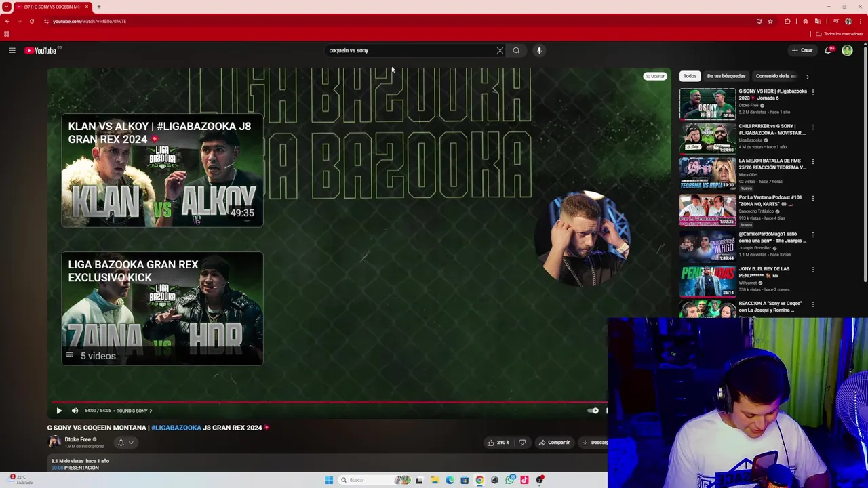
Task: Open WhatsApp from the taskbar
Action: (x=509, y=480)
